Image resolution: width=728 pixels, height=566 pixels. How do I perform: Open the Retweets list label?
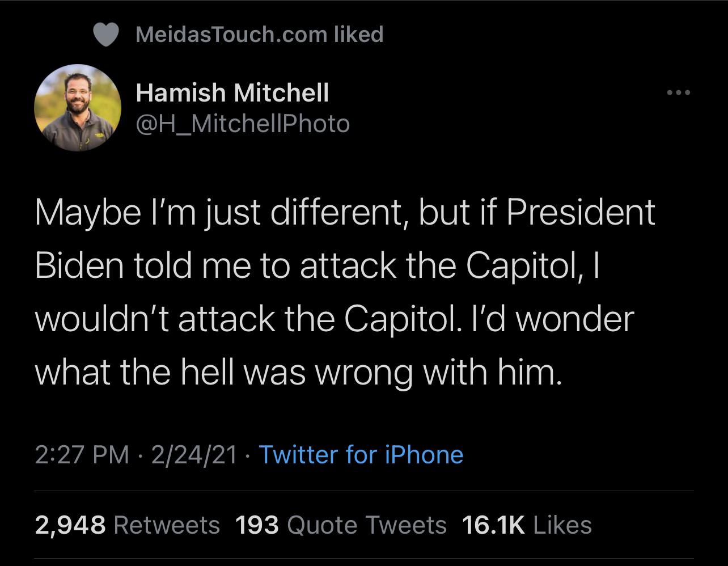pyautogui.click(x=167, y=525)
